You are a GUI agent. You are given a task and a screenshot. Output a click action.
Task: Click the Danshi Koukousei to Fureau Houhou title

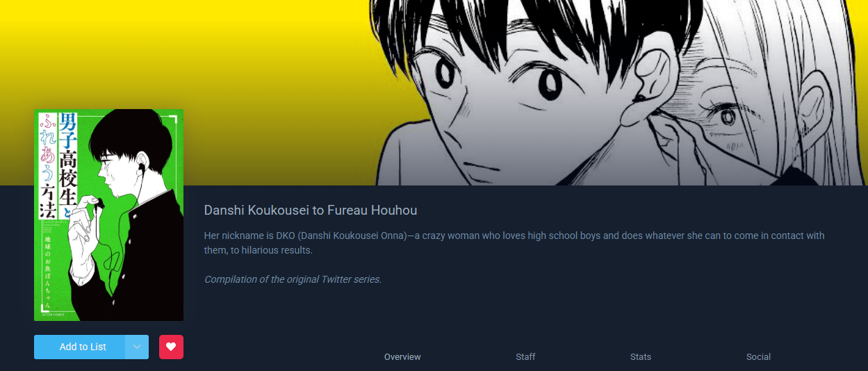click(311, 210)
